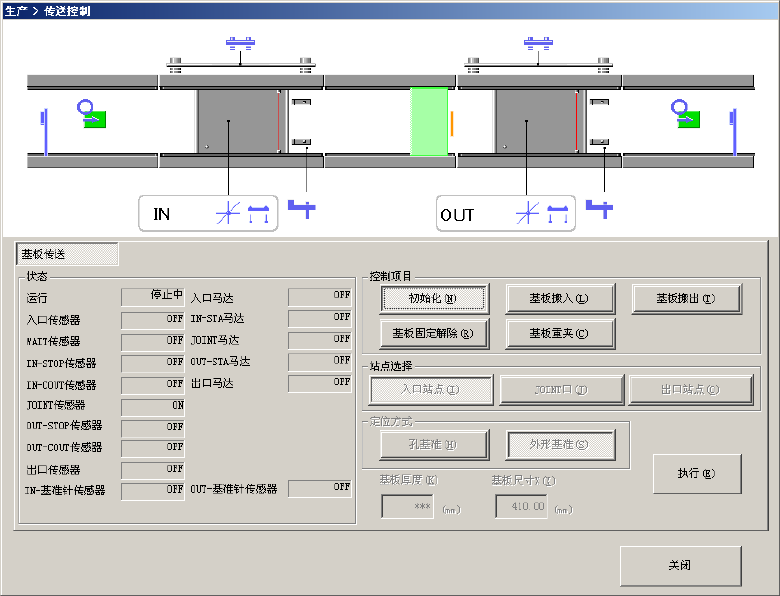The height and width of the screenshot is (596, 780).
Task: Click the 出口传感器 label
Action: tap(53, 470)
